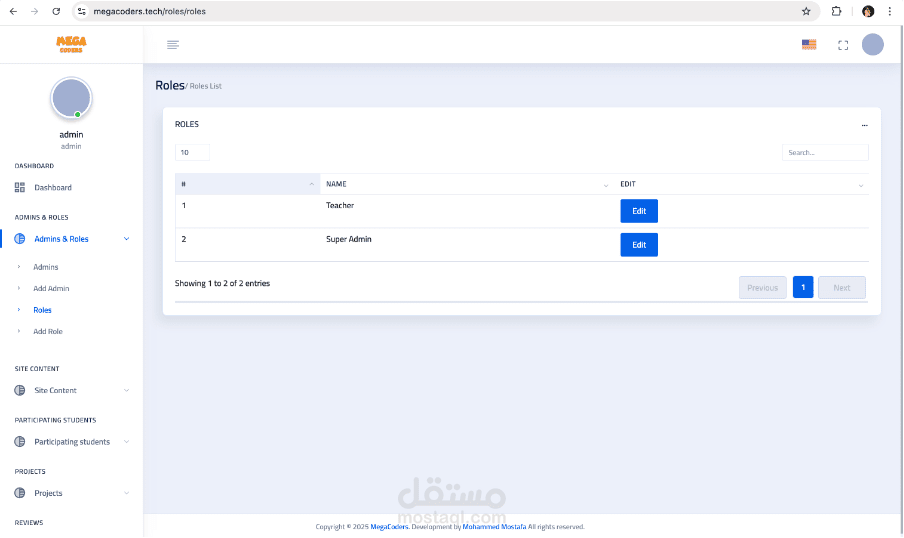
Task: Click the admin username under avatar
Action: [x=71, y=134]
